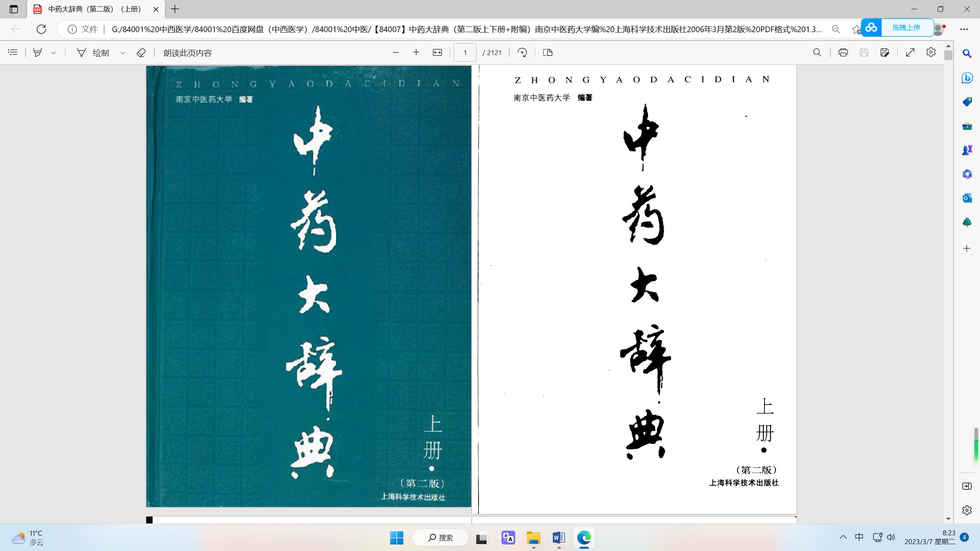The image size is (980, 551).
Task: Open the volume control
Action: click(891, 537)
